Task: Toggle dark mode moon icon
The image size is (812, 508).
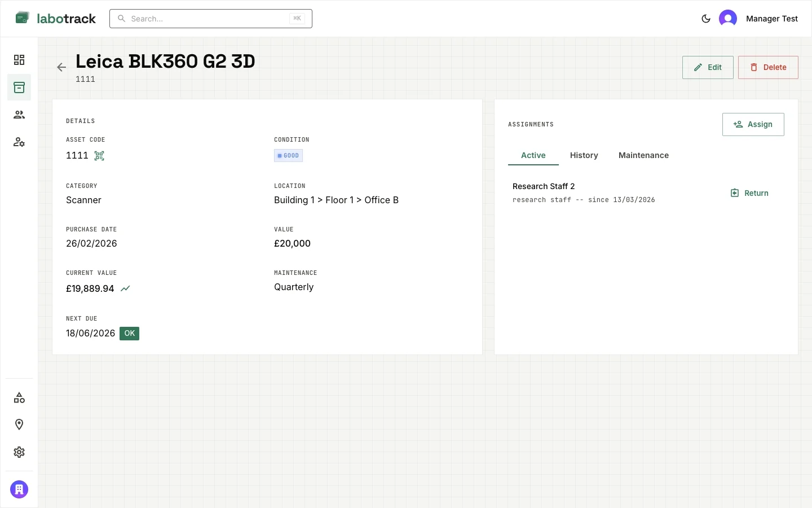Action: pyautogui.click(x=705, y=19)
